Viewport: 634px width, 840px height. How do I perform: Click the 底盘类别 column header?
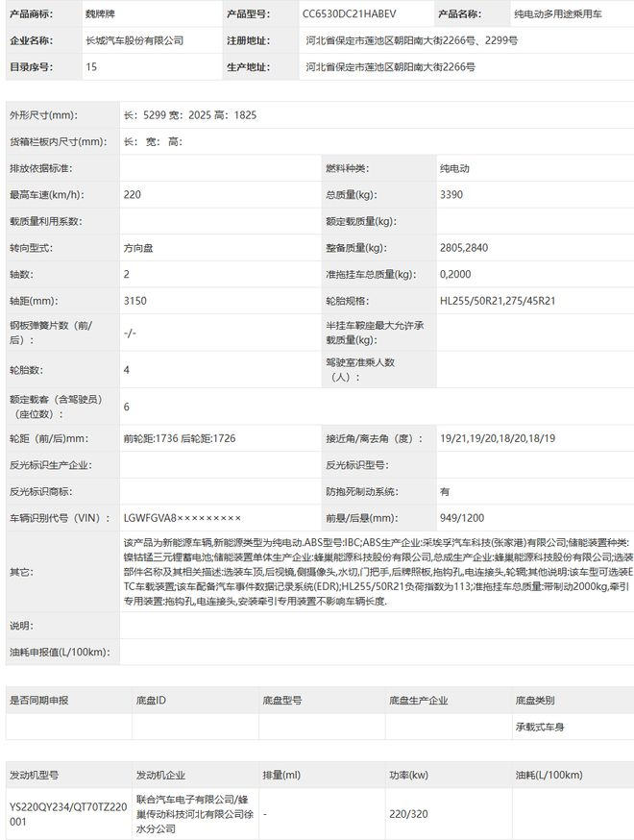point(535,701)
